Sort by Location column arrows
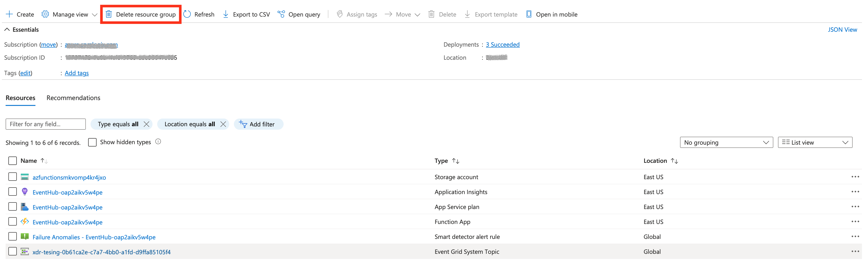Screen dimensions: 868x279 click(x=674, y=161)
